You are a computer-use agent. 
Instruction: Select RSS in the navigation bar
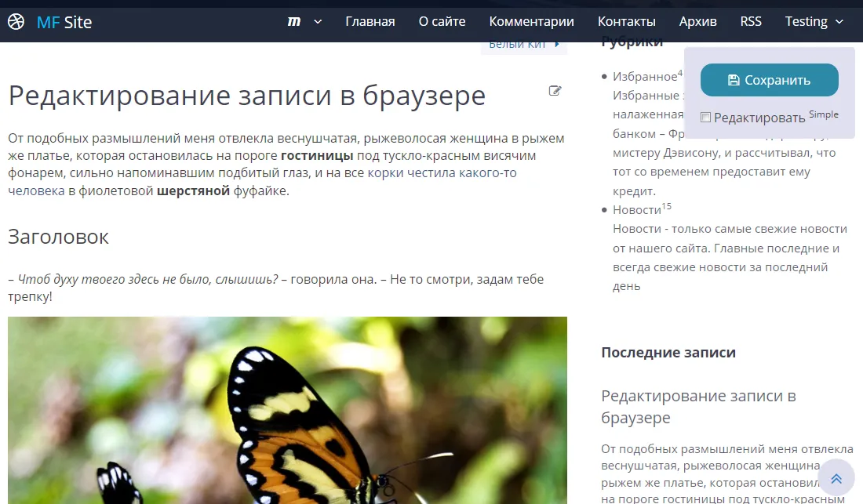click(x=751, y=22)
